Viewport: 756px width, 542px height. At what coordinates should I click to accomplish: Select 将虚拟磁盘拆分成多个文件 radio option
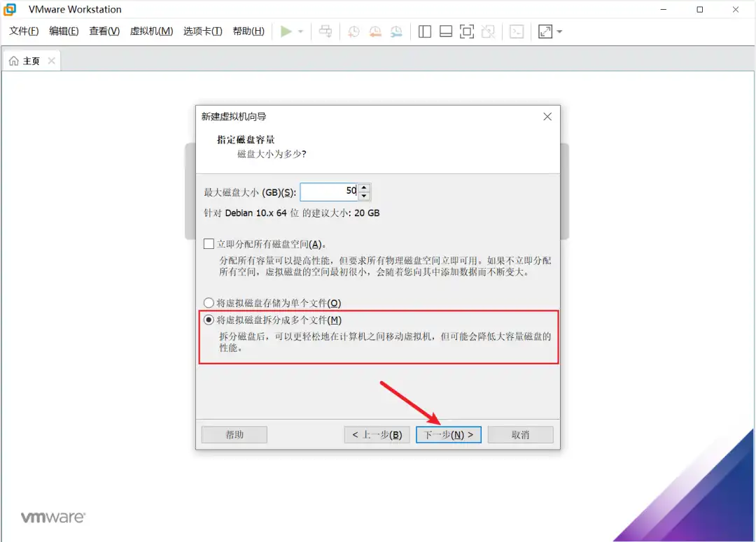(209, 320)
